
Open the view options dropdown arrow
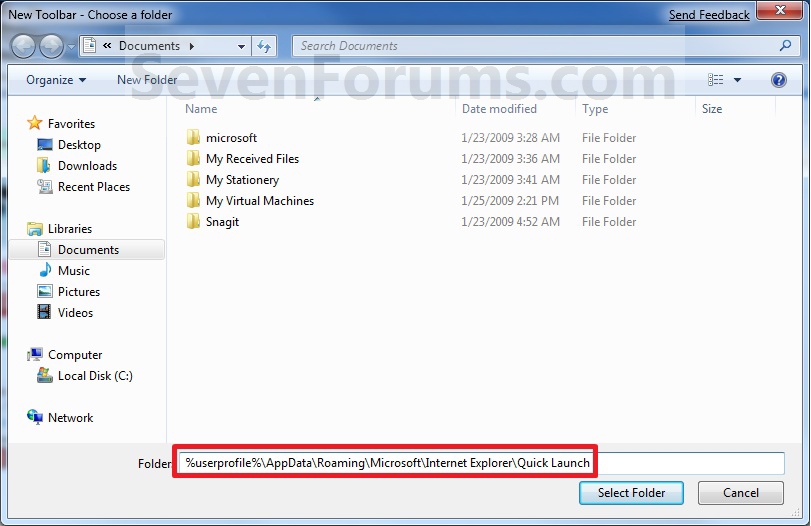point(738,80)
